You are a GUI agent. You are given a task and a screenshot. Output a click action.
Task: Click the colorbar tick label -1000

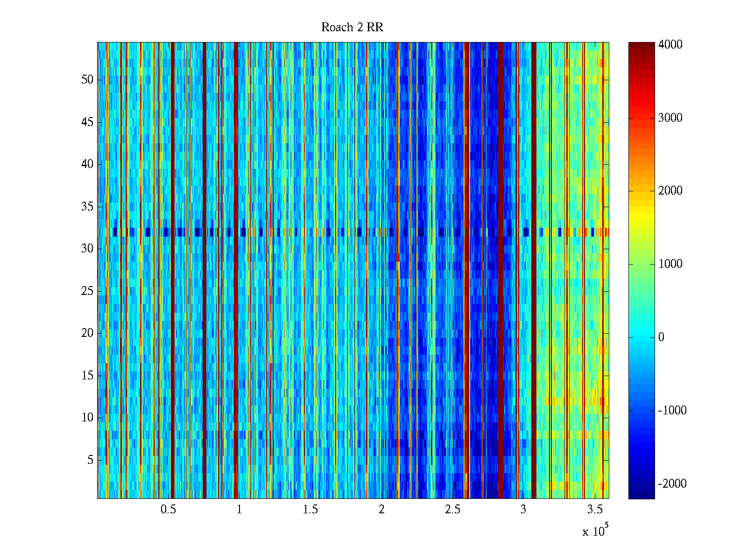(672, 411)
